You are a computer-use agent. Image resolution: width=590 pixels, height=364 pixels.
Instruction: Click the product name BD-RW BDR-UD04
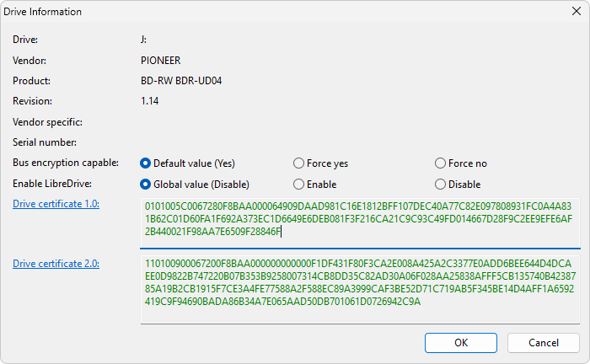(x=182, y=81)
